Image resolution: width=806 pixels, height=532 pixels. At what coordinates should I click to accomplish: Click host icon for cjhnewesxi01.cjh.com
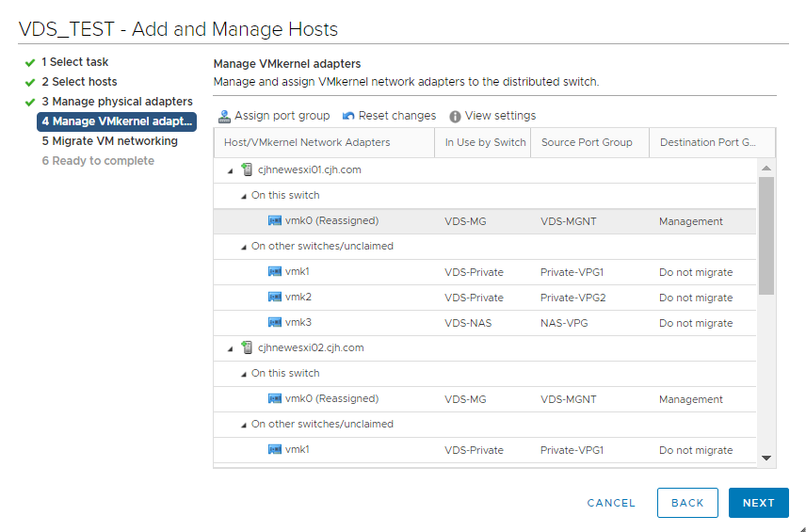coord(248,169)
